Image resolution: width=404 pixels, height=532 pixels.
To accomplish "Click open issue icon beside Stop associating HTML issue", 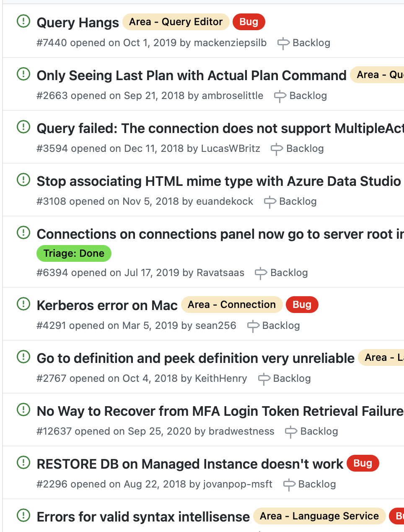I will coord(23,180).
